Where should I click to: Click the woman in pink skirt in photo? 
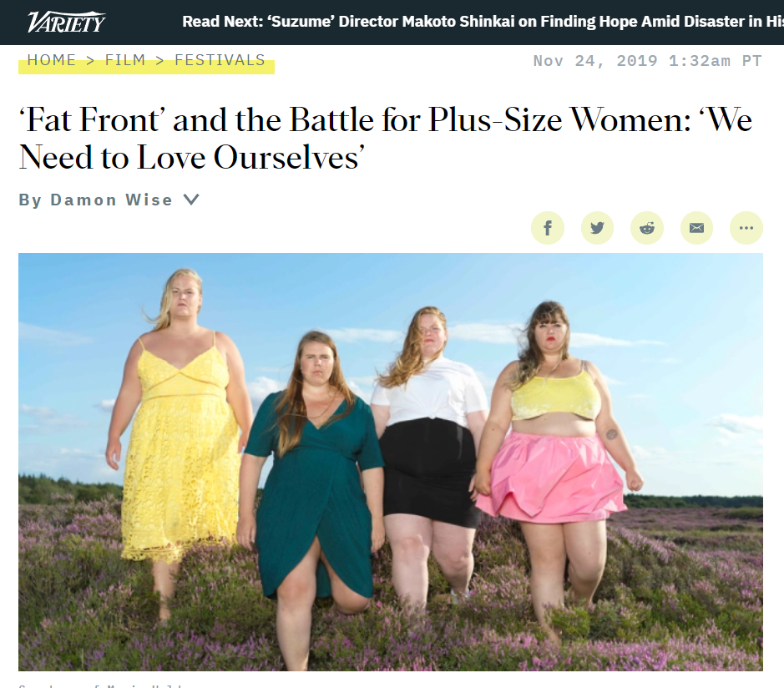(558, 465)
